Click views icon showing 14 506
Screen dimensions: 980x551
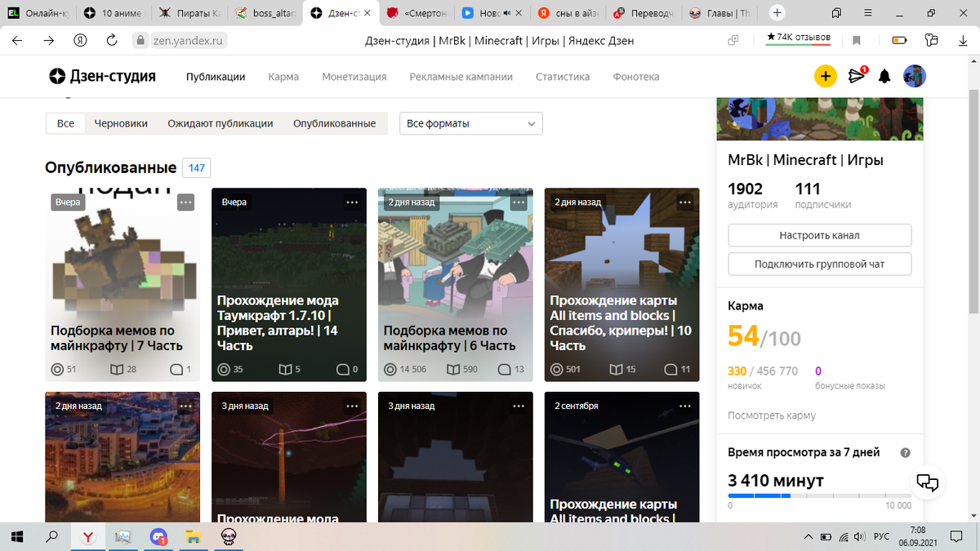coord(390,369)
